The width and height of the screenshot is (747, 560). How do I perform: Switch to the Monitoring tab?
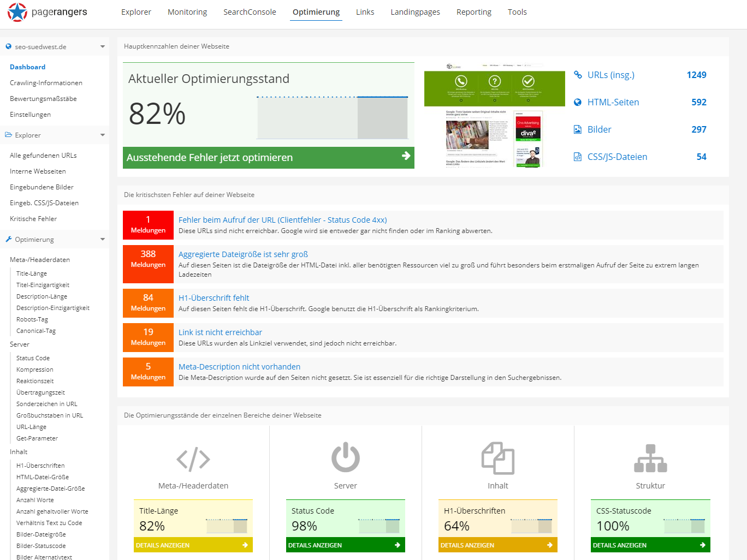coord(187,12)
